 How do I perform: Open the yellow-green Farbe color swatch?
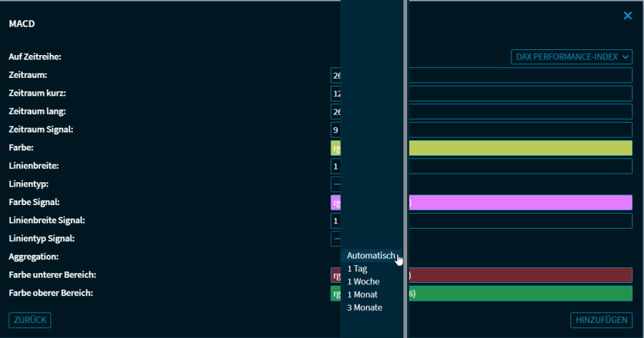(x=519, y=148)
